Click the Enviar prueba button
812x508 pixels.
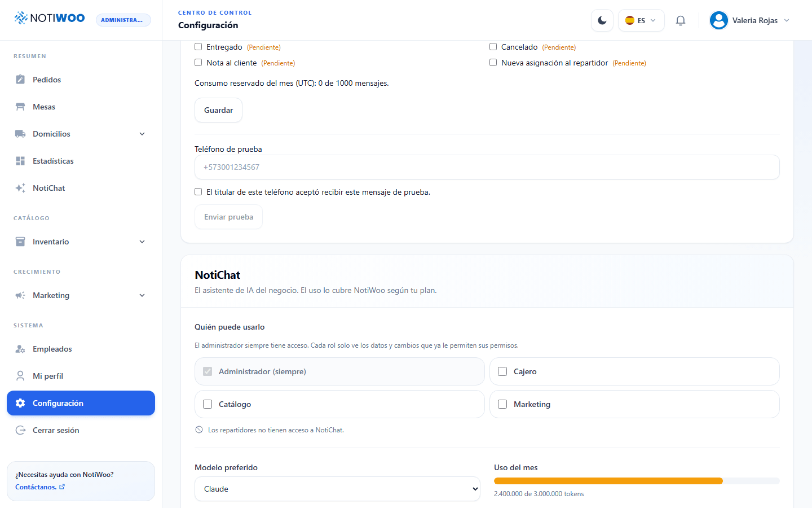pos(228,217)
